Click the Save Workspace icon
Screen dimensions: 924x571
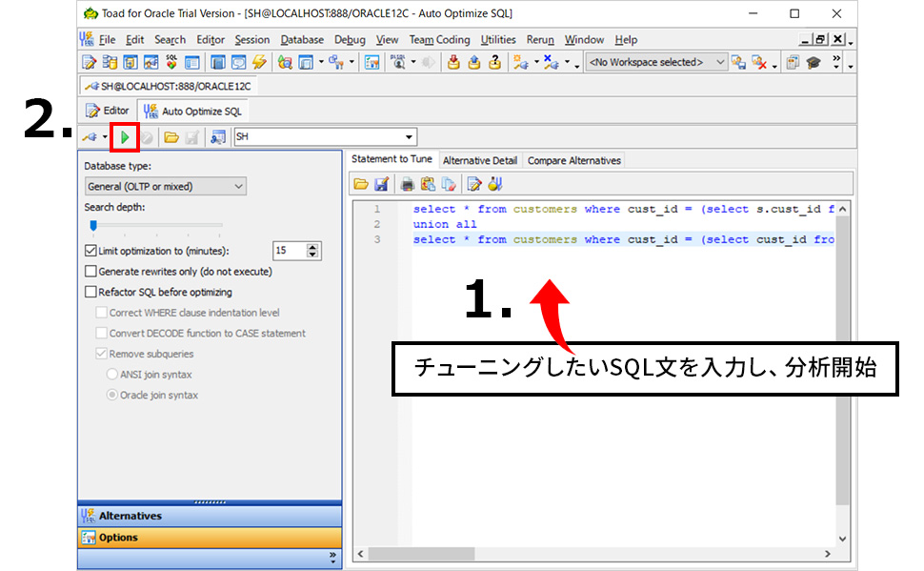coord(738,62)
